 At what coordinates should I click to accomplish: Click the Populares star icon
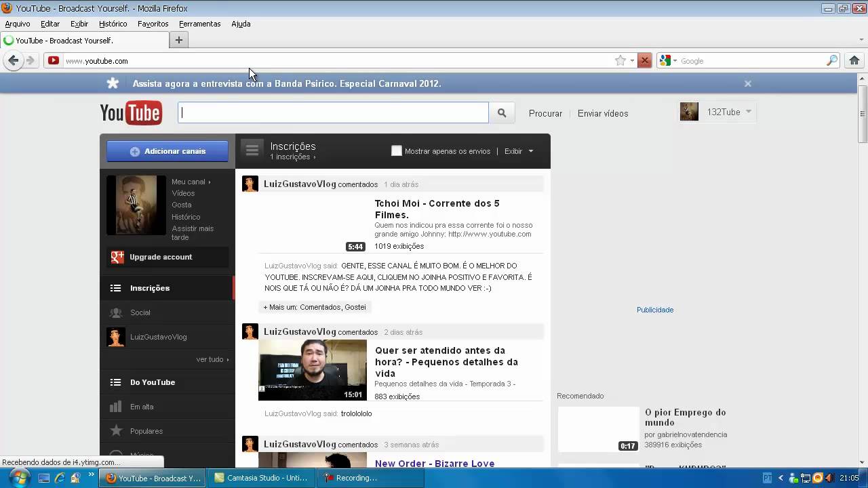pos(116,430)
